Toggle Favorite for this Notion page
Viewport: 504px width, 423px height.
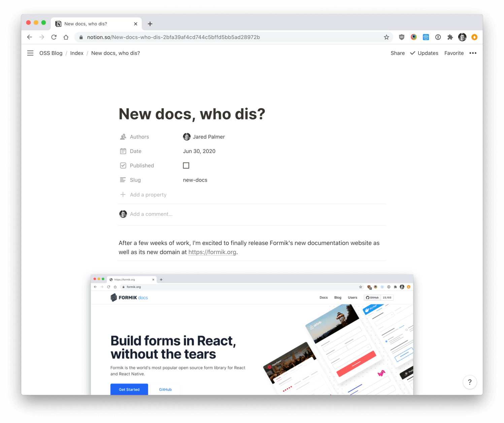click(x=454, y=53)
